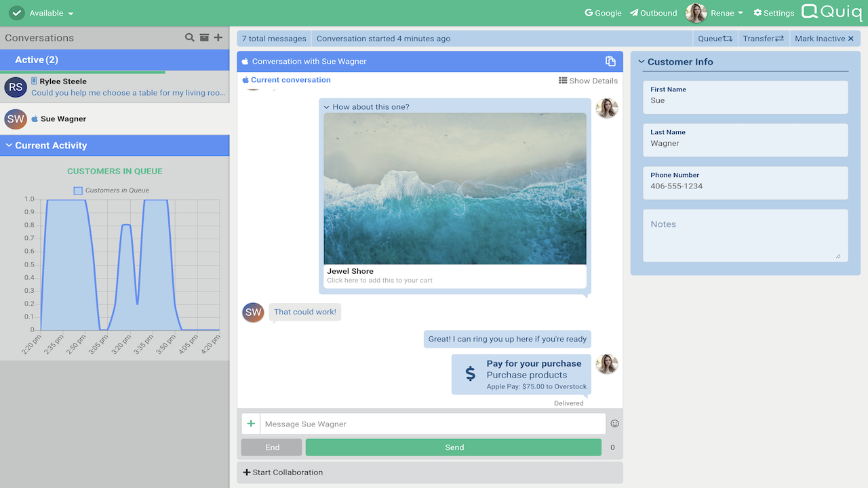Screen dimensions: 868x488
Task: Open the emoji picker in the message box
Action: (615, 424)
